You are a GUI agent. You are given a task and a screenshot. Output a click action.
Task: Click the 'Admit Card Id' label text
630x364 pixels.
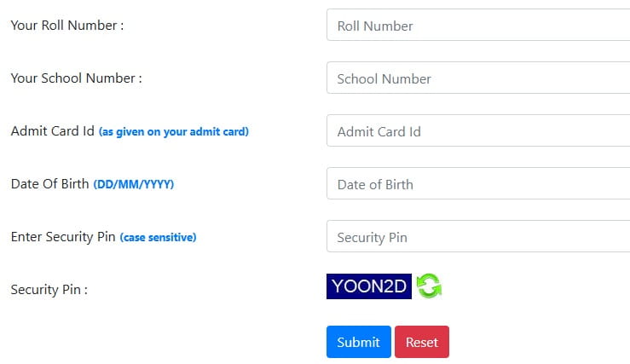click(x=52, y=131)
